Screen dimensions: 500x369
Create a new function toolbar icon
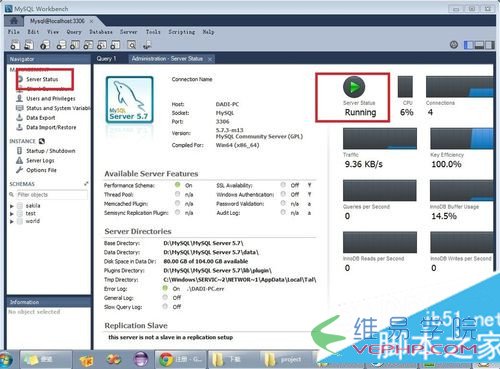click(115, 45)
